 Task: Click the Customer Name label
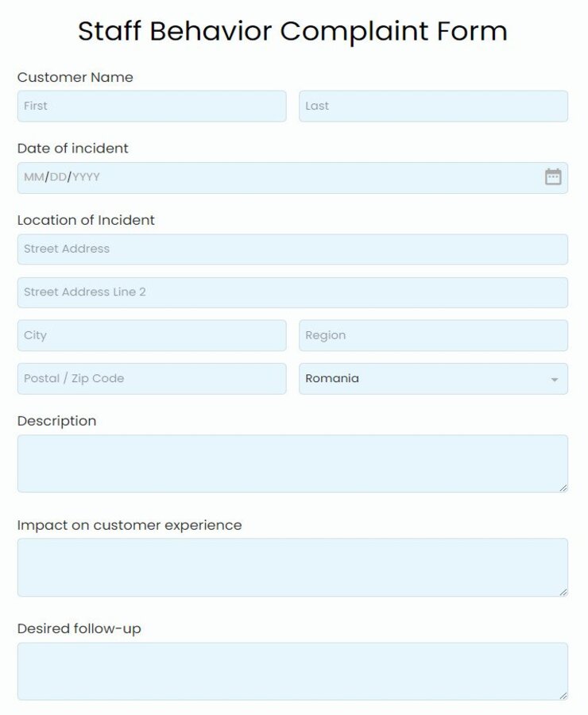(x=75, y=77)
